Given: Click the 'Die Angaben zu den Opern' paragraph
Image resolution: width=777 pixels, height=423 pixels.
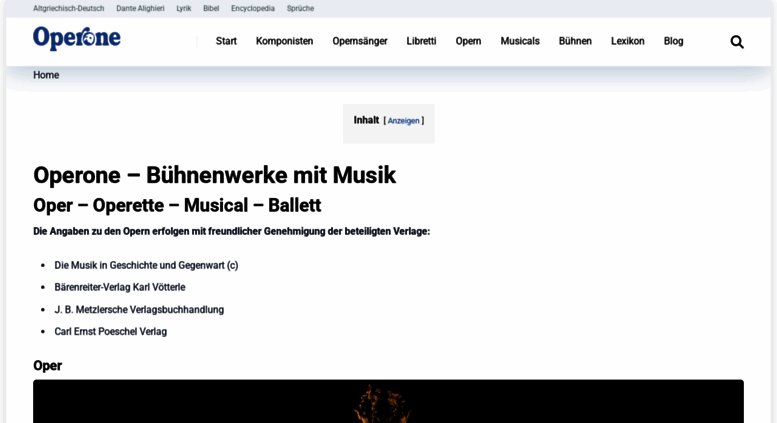Looking at the screenshot, I should point(231,231).
